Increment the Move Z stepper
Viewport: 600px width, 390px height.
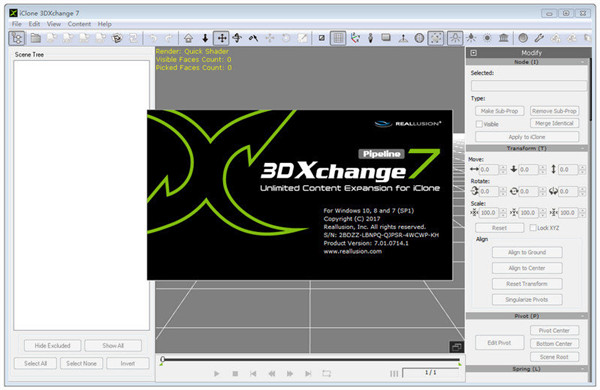[x=582, y=167]
